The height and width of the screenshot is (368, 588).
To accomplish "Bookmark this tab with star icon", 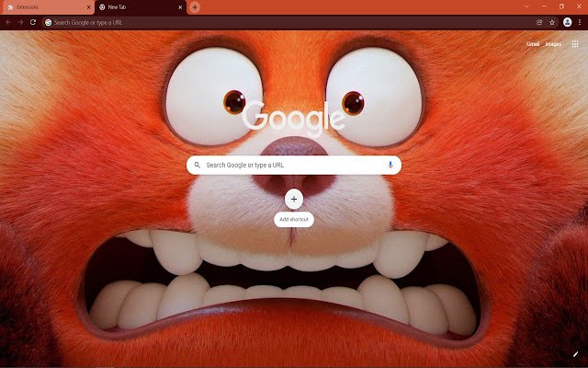I will tap(552, 22).
